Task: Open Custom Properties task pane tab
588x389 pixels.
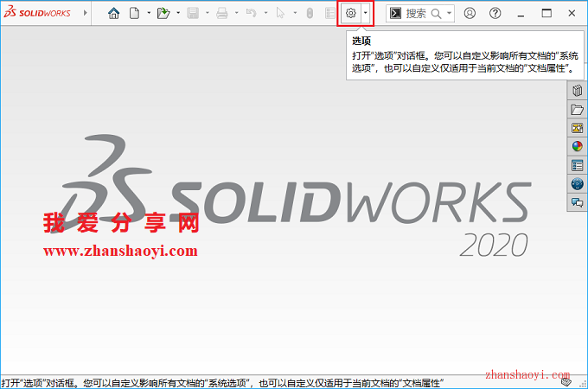Action: pyautogui.click(x=577, y=165)
